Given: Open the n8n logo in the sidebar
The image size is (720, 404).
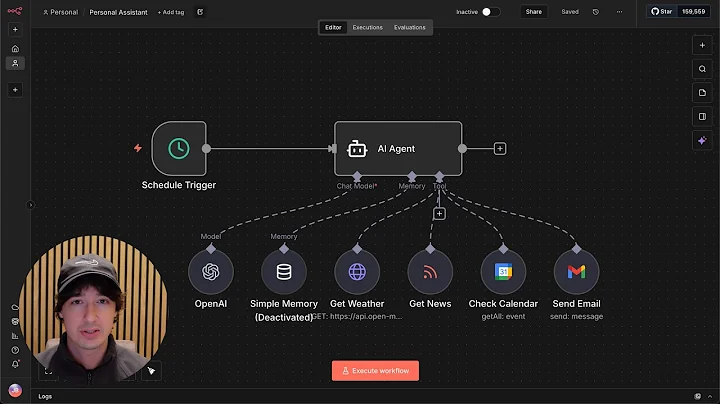Looking at the screenshot, I should [x=15, y=11].
